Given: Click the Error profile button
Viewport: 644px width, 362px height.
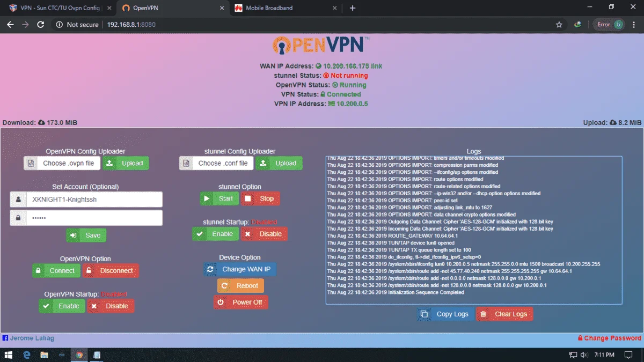Looking at the screenshot, I should [x=609, y=25].
